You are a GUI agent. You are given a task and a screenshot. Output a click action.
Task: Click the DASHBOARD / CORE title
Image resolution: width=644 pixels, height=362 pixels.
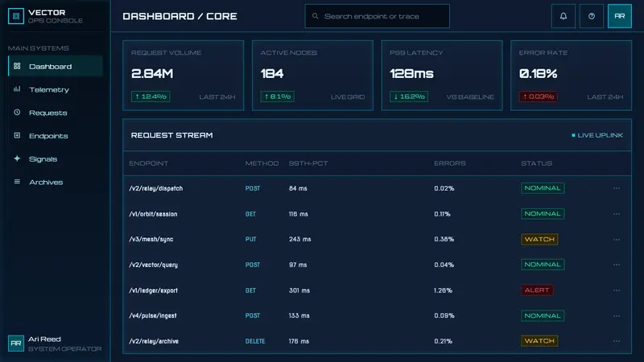click(180, 16)
